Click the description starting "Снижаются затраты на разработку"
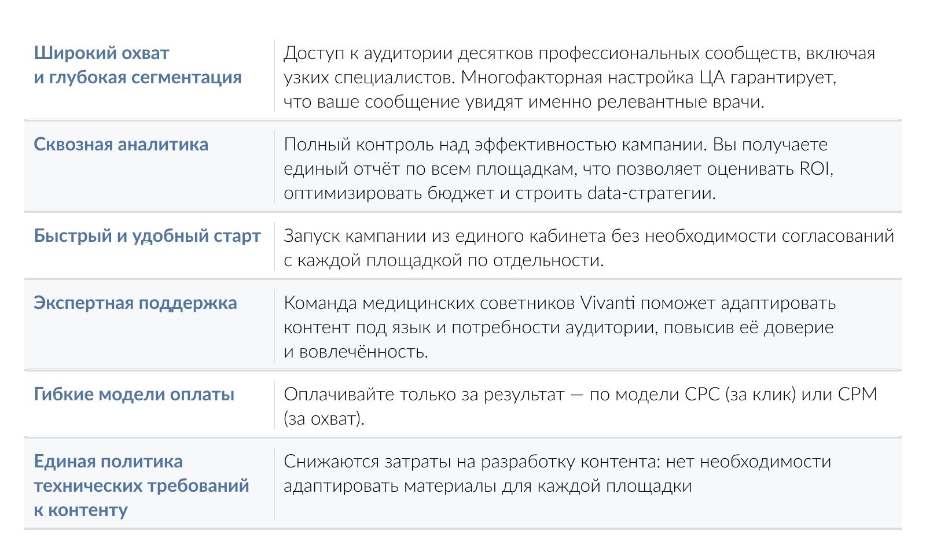 tap(557, 473)
